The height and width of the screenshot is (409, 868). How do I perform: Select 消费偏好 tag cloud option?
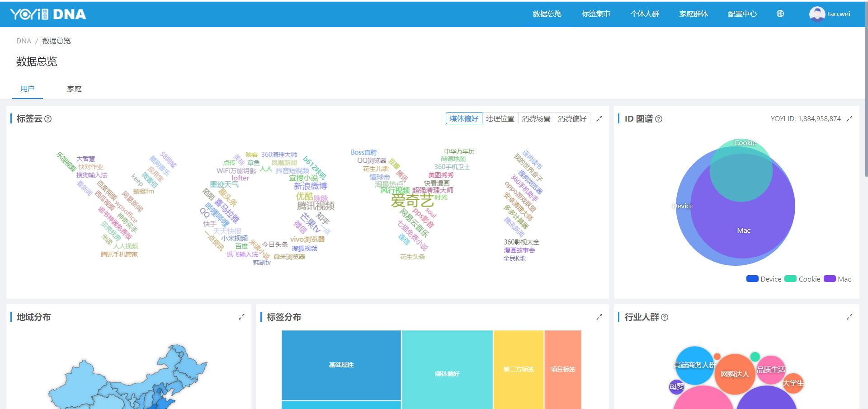point(572,118)
